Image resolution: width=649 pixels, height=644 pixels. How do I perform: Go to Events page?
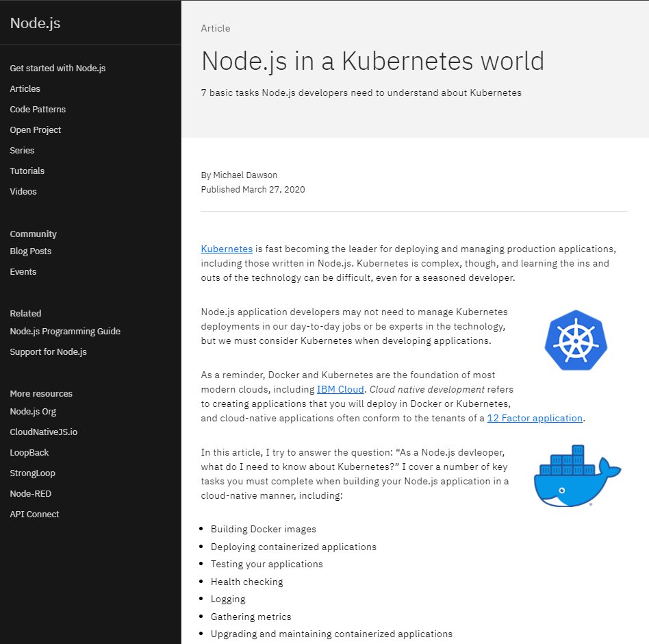pos(23,272)
